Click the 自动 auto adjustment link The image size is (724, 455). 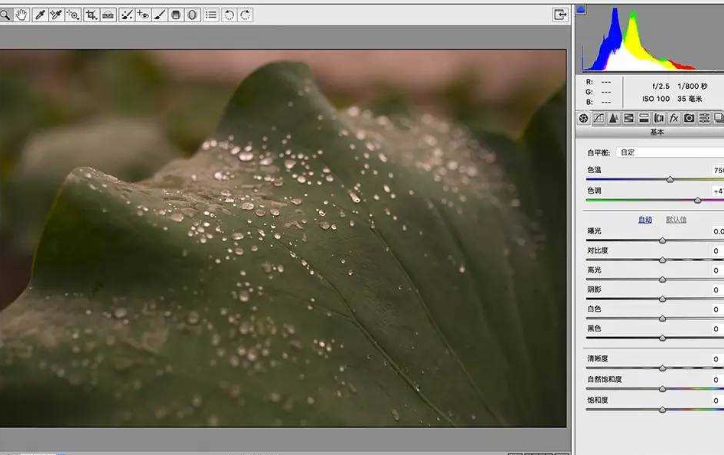tap(645, 220)
